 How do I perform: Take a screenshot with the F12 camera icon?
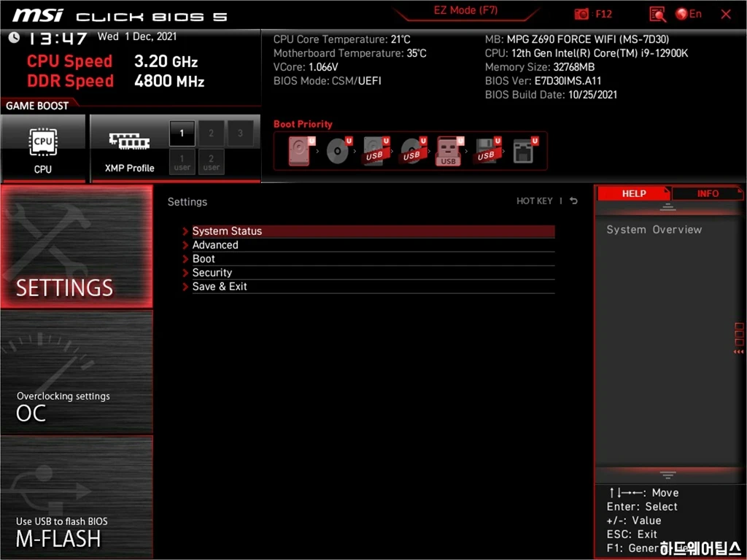click(x=581, y=15)
